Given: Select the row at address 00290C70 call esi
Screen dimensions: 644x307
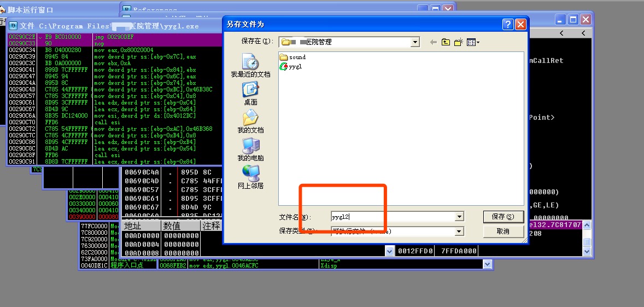Looking at the screenshot, I should pos(115,122).
